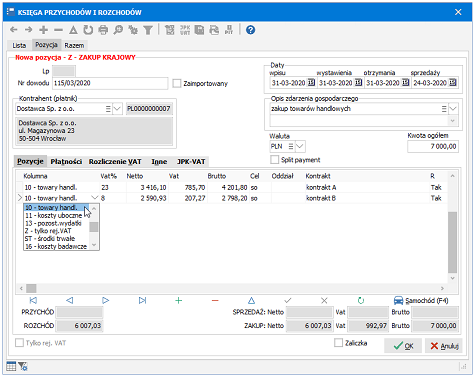Open the Płatności tab
This screenshot has height=377, width=475.
coord(66,162)
